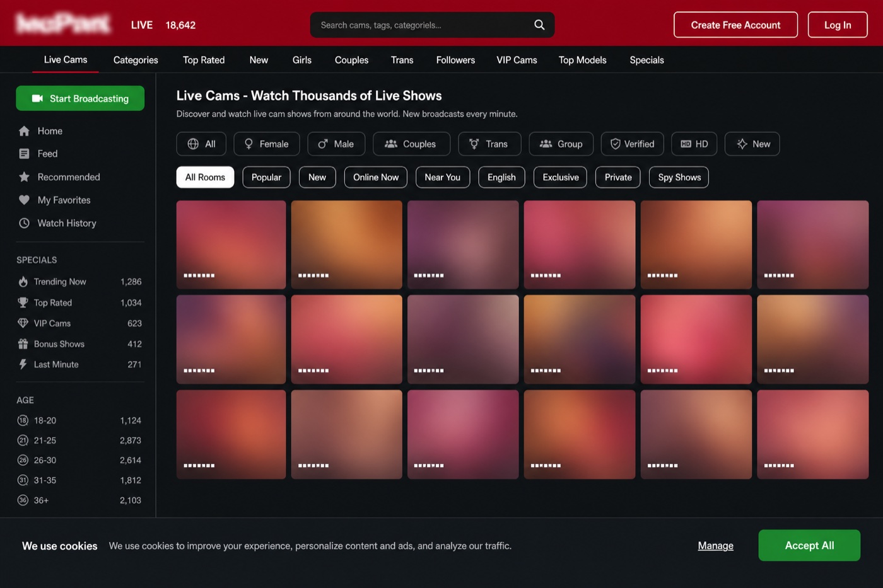Image resolution: width=883 pixels, height=588 pixels.
Task: Click the Feed sidebar icon
Action: [x=24, y=154]
